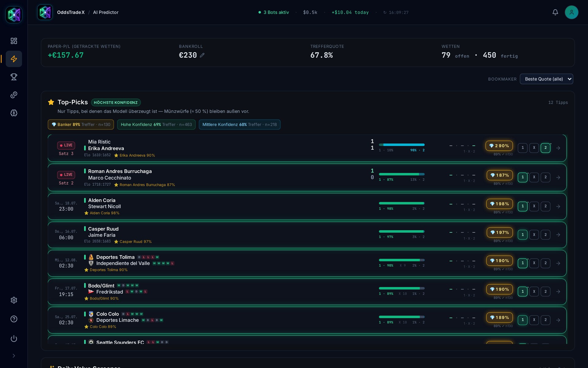Click the Fredrikstad club crest
The width and height of the screenshot is (588, 368).
click(91, 292)
